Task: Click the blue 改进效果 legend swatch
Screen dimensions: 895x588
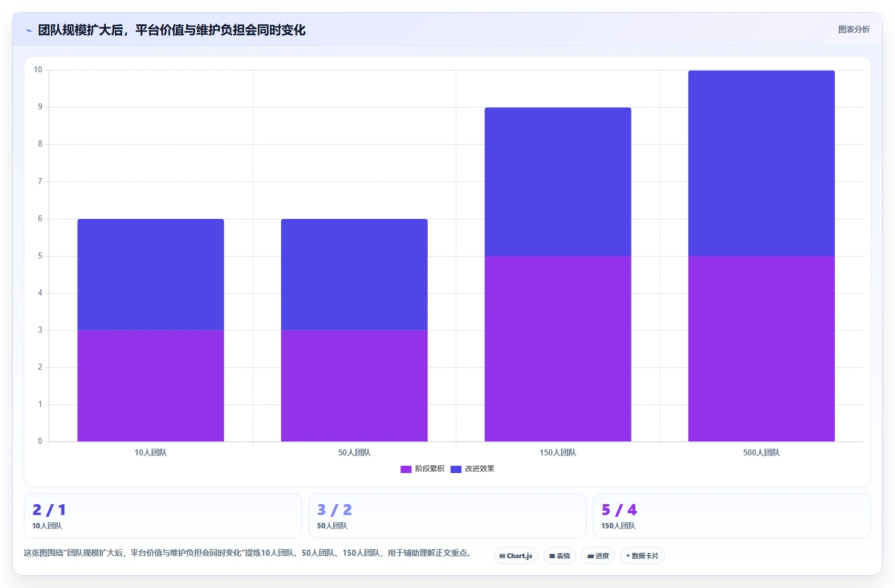Action: (456, 469)
